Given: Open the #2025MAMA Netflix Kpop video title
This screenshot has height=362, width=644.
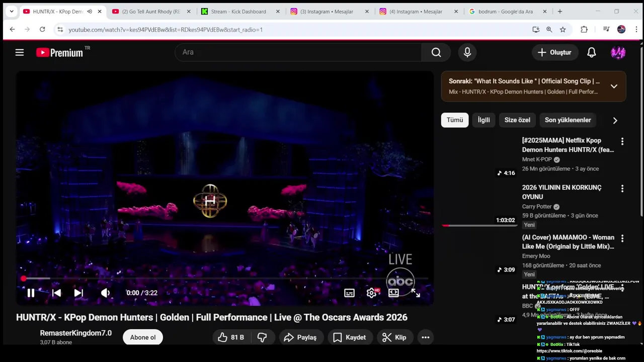Looking at the screenshot, I should pyautogui.click(x=568, y=145).
